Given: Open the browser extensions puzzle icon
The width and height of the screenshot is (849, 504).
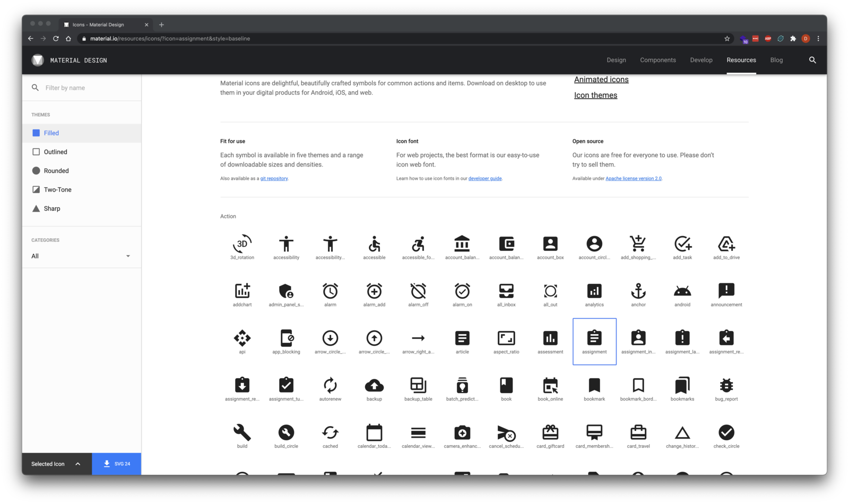Looking at the screenshot, I should click(x=793, y=39).
